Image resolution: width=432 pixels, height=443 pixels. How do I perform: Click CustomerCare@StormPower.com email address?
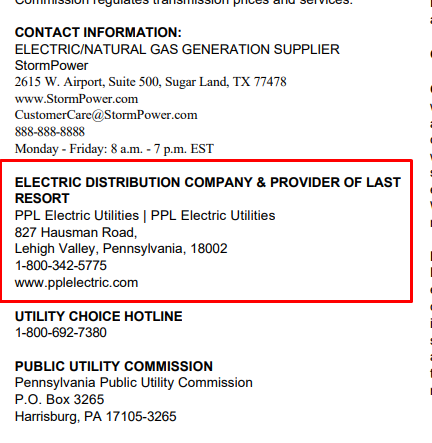click(x=106, y=115)
